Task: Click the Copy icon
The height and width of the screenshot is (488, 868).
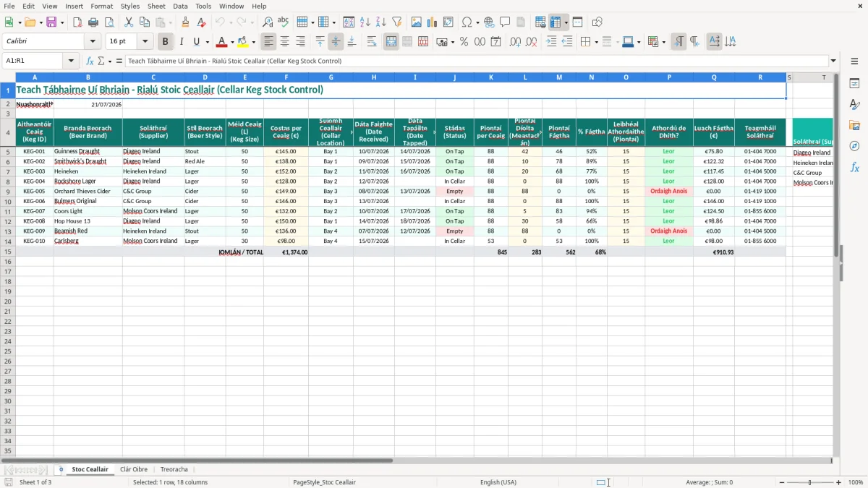Action: coord(145,22)
